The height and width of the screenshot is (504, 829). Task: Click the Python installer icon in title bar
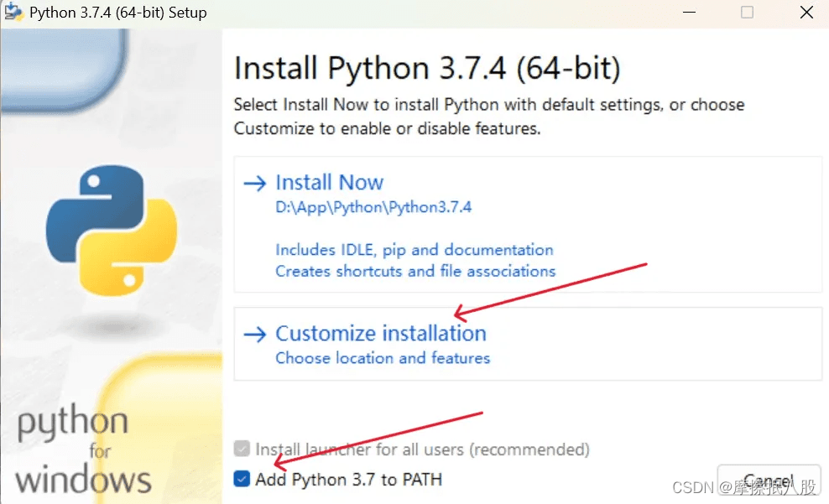click(13, 13)
